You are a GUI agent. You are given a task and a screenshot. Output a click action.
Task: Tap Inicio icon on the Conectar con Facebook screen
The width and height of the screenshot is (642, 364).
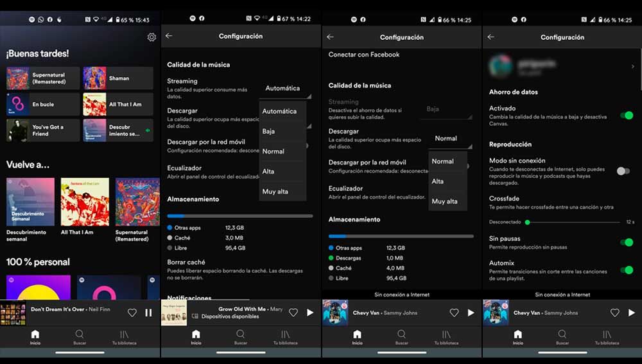click(x=357, y=337)
